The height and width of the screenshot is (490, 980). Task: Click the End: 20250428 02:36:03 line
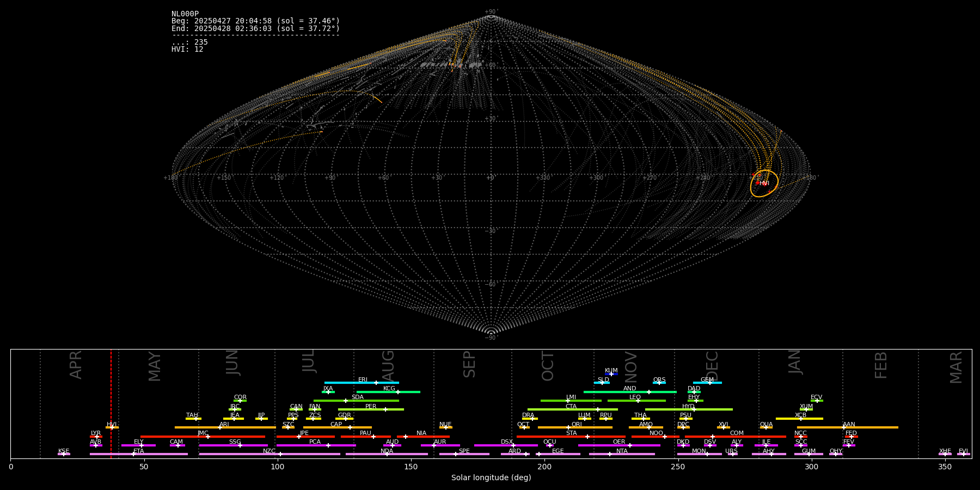pos(255,28)
